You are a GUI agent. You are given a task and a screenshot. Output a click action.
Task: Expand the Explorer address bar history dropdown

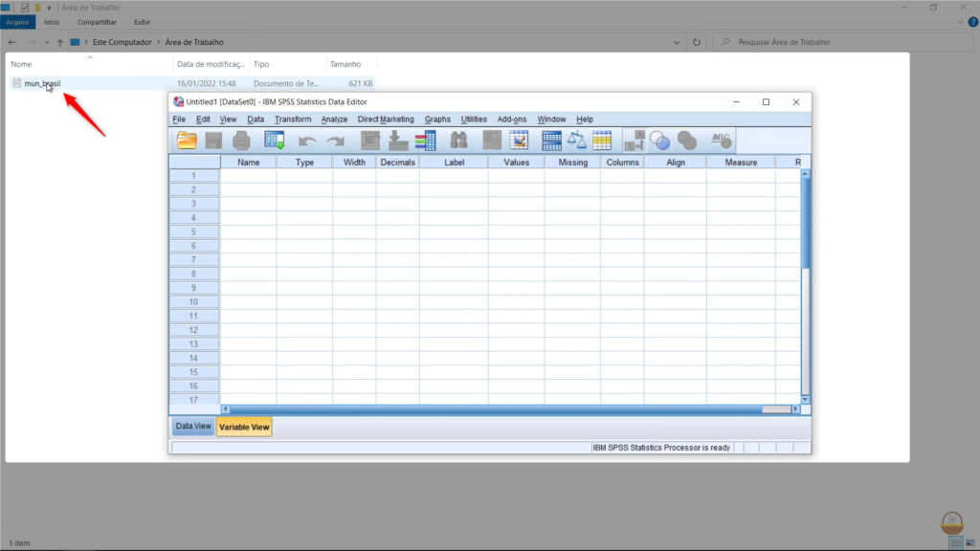[x=677, y=42]
